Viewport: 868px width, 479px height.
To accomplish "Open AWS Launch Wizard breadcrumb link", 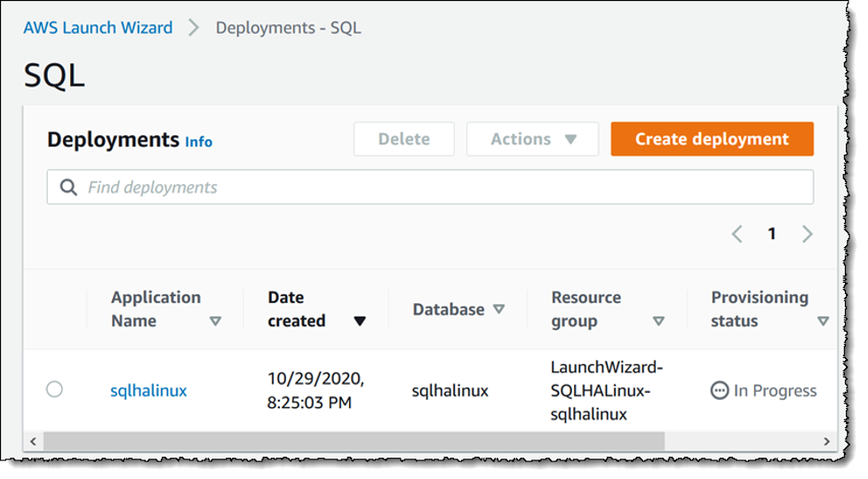I will [99, 28].
